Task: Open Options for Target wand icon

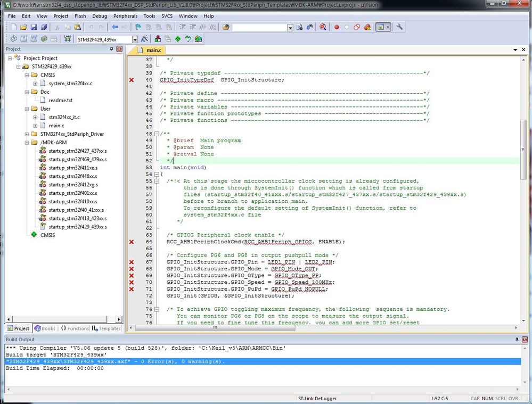Action: click(144, 39)
